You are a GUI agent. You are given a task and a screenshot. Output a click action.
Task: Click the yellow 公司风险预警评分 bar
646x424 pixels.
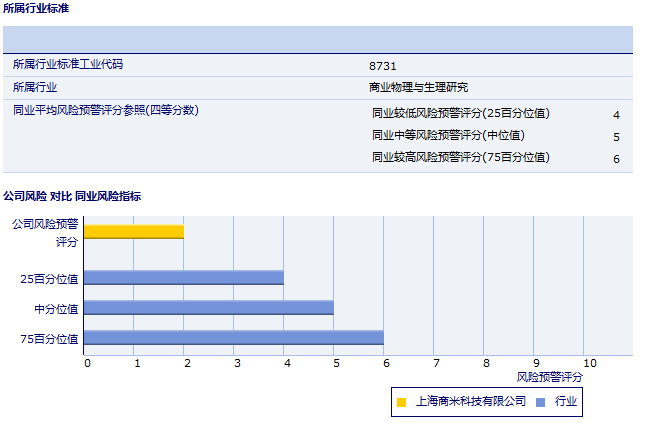coord(134,232)
